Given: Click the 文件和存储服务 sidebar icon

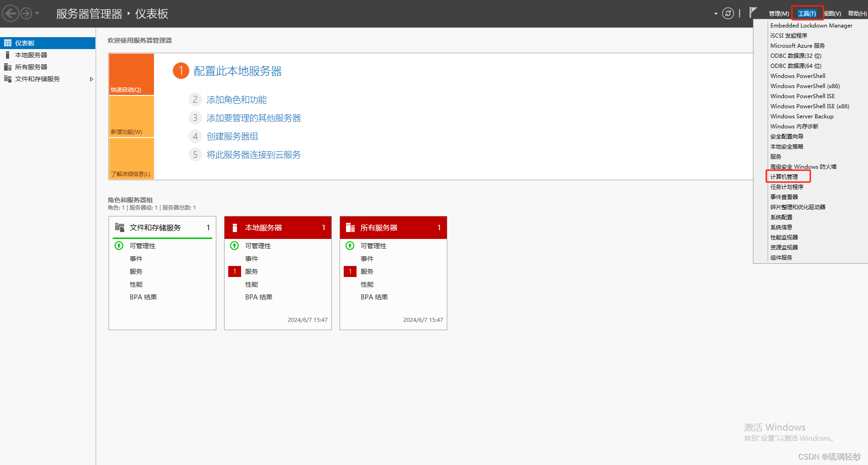Looking at the screenshot, I should 8,79.
